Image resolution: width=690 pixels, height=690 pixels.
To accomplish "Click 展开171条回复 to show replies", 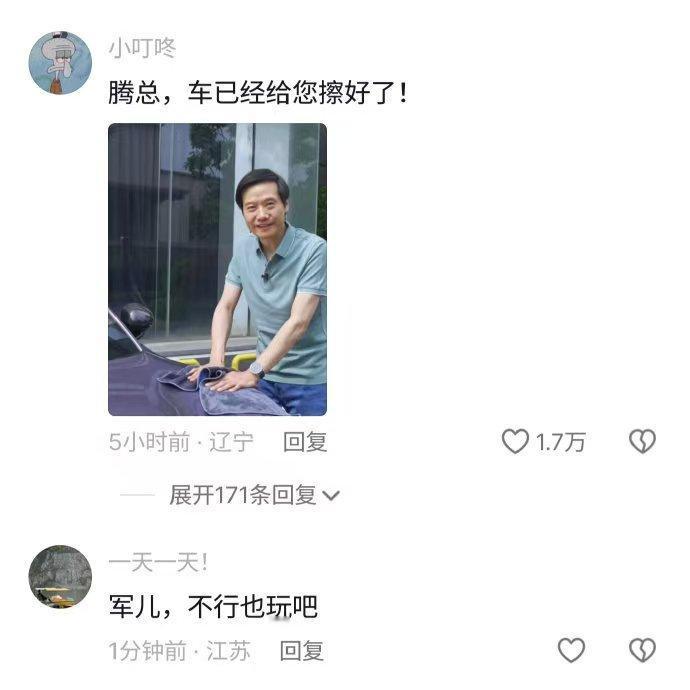I will click(243, 495).
